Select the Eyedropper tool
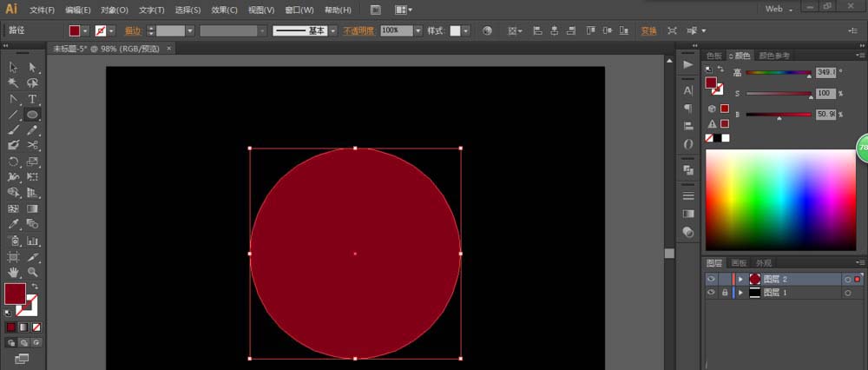The height and width of the screenshot is (370, 868). click(x=14, y=224)
